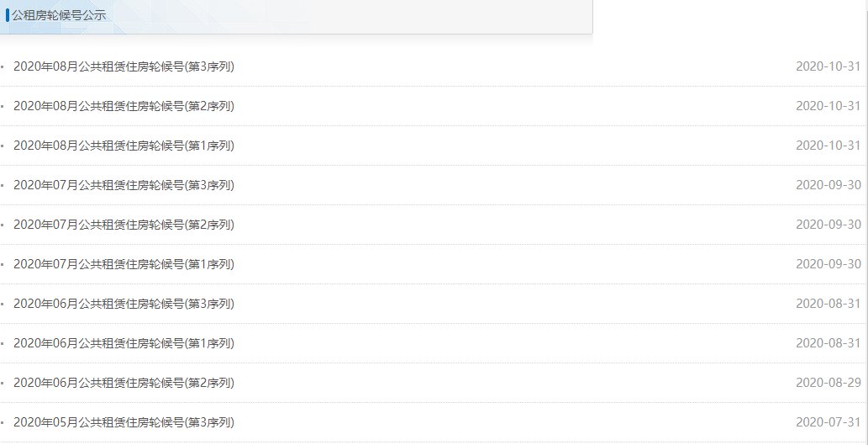Open 2020年08月公共租赁住房轮候号(第3序列) link
Viewport: 868px width, 445px height.
click(x=124, y=66)
